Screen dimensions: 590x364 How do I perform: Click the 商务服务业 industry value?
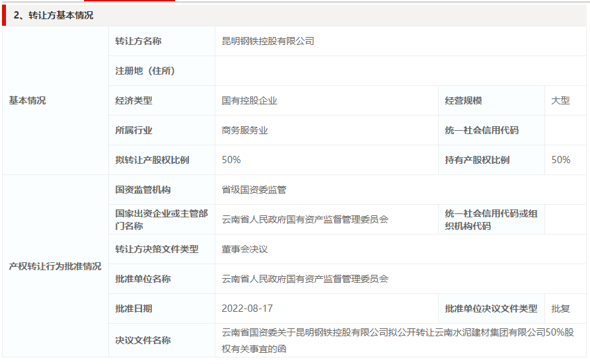pyautogui.click(x=244, y=130)
